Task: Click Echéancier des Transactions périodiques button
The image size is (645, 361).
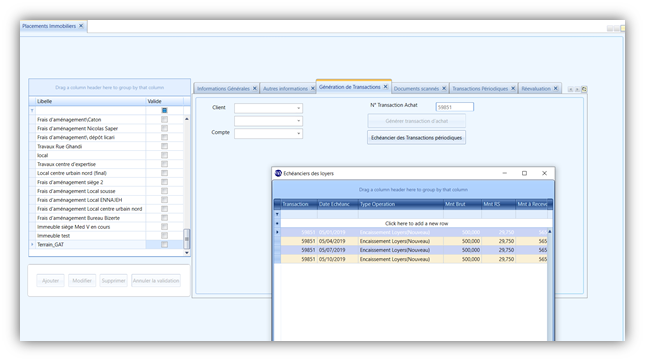Action: pyautogui.click(x=416, y=138)
